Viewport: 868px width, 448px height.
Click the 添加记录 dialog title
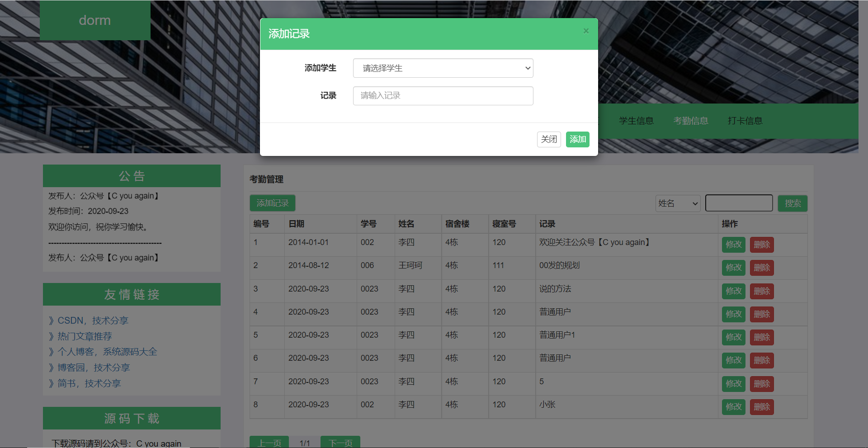point(289,34)
